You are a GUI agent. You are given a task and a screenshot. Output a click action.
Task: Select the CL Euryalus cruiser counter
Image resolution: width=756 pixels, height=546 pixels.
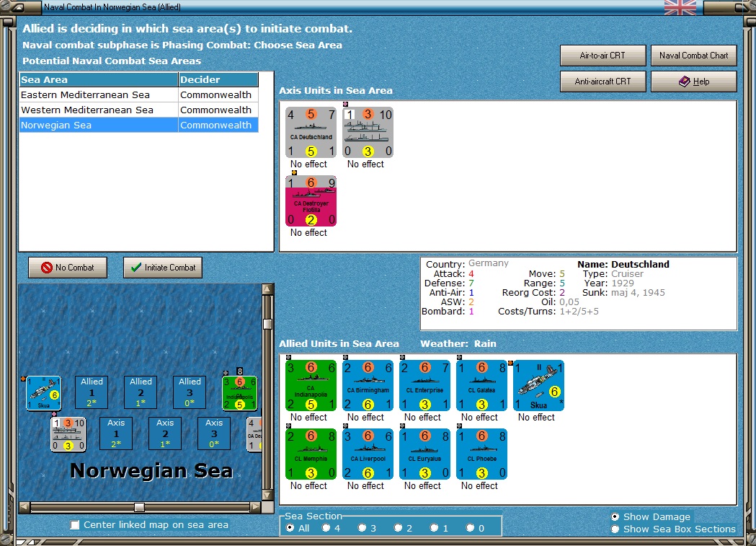coord(424,454)
